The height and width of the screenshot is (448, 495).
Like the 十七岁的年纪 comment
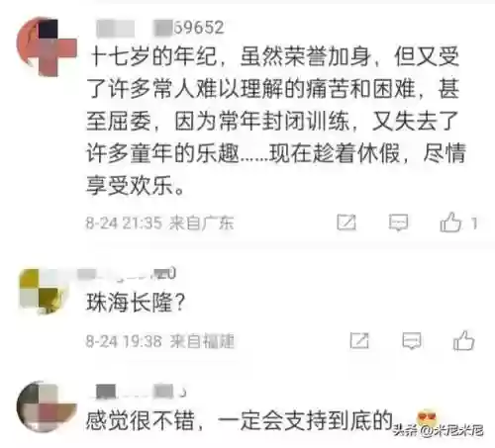coord(450,222)
